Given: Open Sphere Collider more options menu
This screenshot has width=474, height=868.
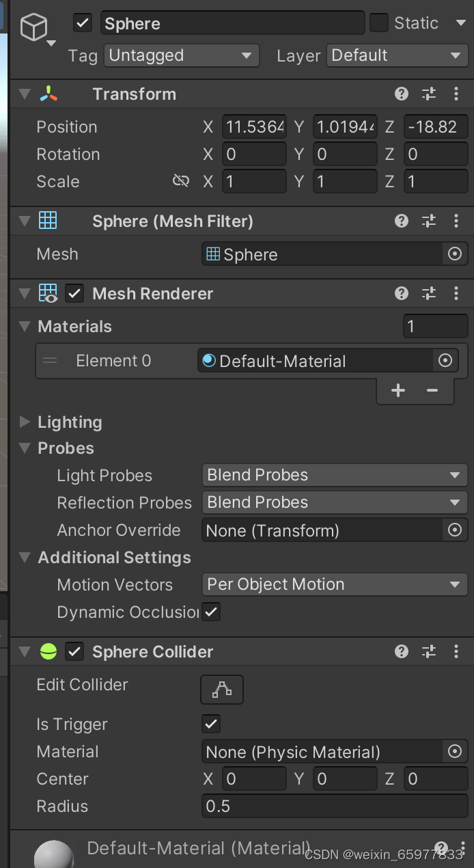Looking at the screenshot, I should (x=456, y=652).
